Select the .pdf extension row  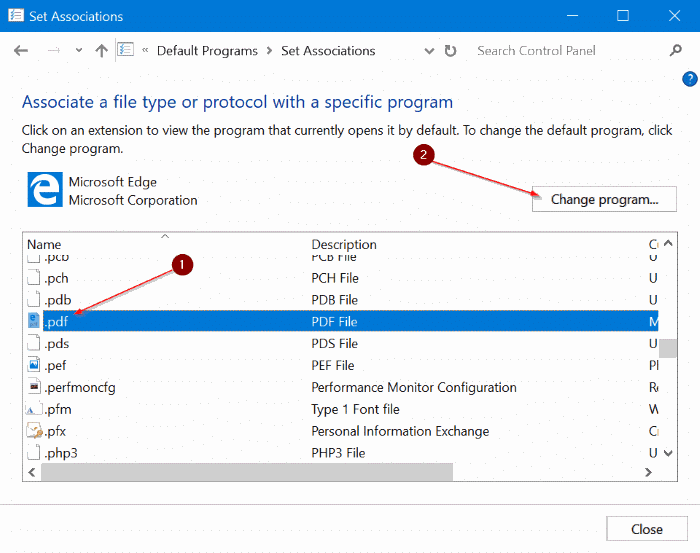pos(342,321)
